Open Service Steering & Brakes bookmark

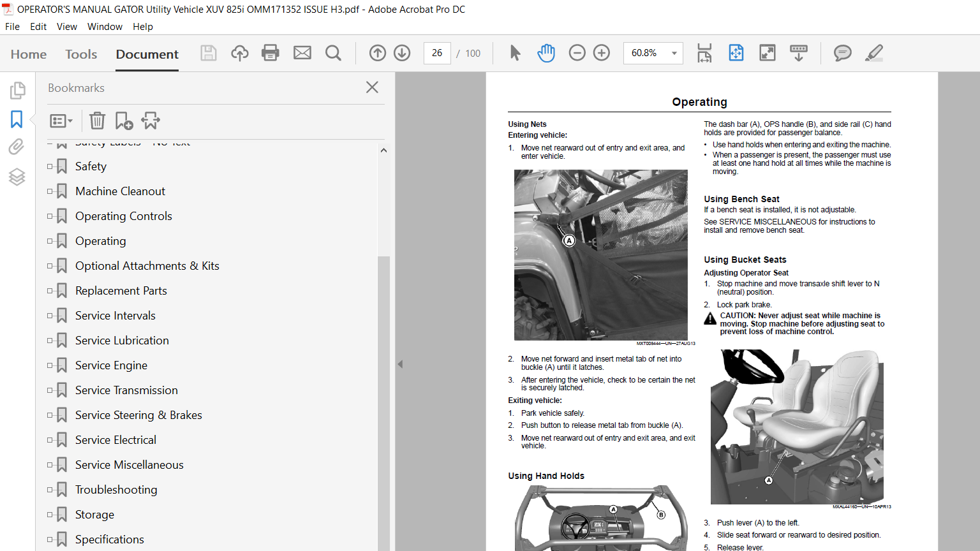coord(138,415)
